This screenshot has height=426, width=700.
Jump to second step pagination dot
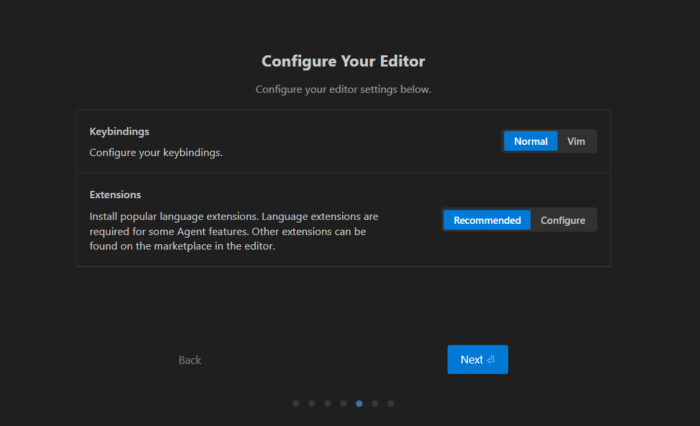tap(312, 404)
